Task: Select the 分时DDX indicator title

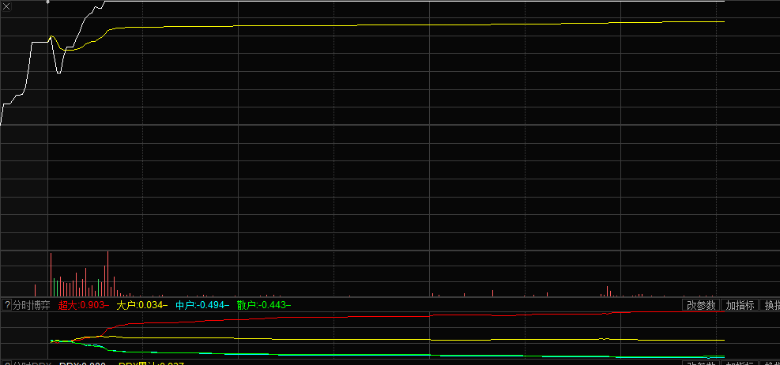Action: pyautogui.click(x=32, y=363)
